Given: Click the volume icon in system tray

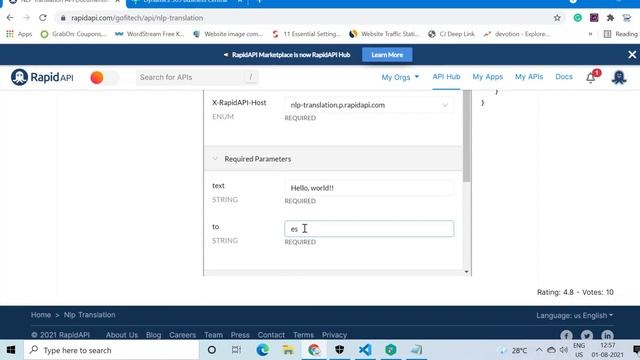Looking at the screenshot, I should [x=564, y=350].
